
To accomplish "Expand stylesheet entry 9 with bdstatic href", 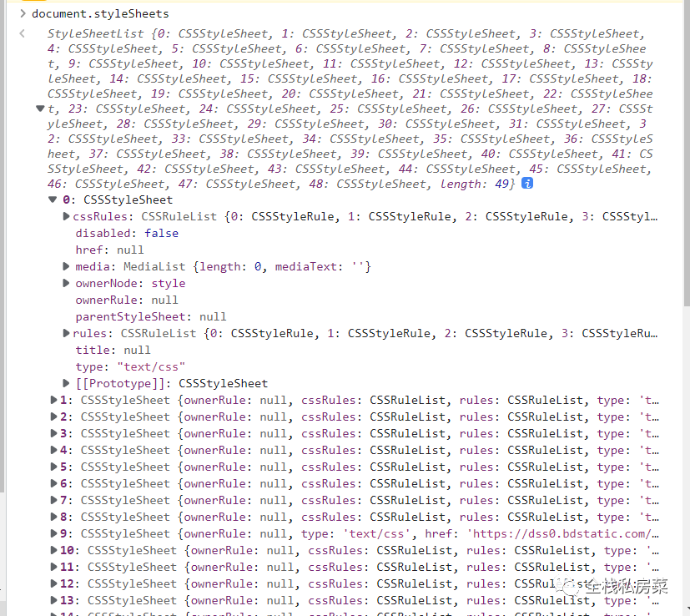I will [x=53, y=533].
